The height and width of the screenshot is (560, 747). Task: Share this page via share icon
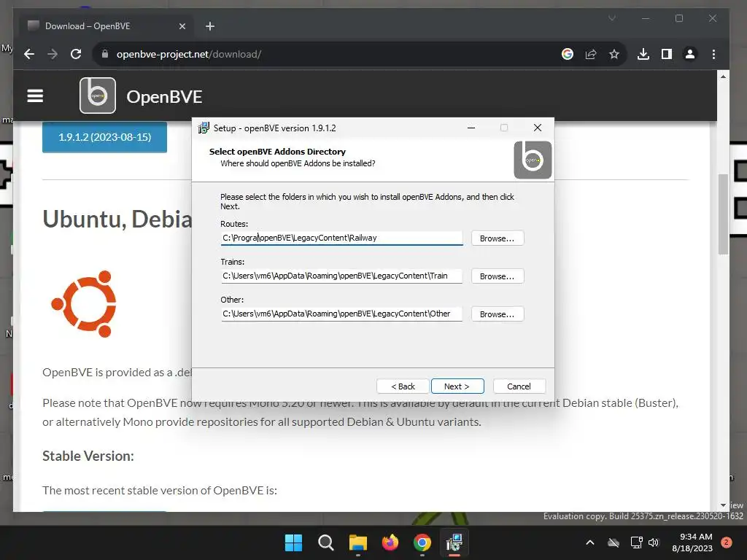[591, 54]
